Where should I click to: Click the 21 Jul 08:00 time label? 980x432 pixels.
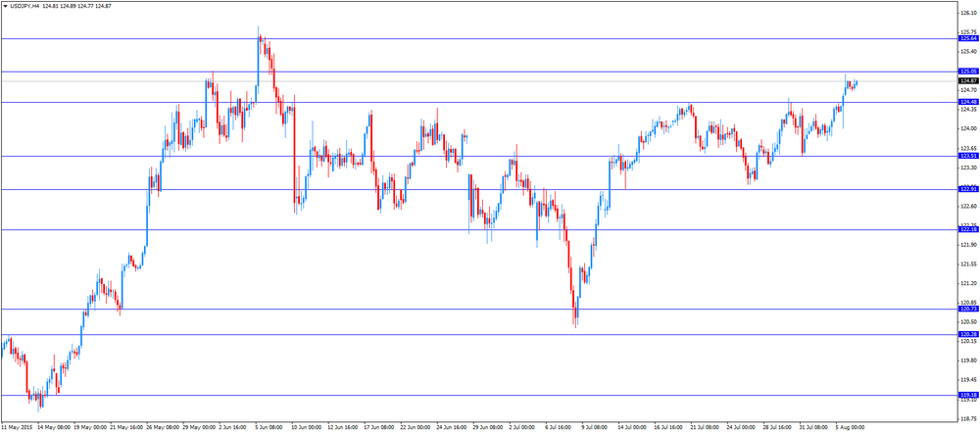706,428
